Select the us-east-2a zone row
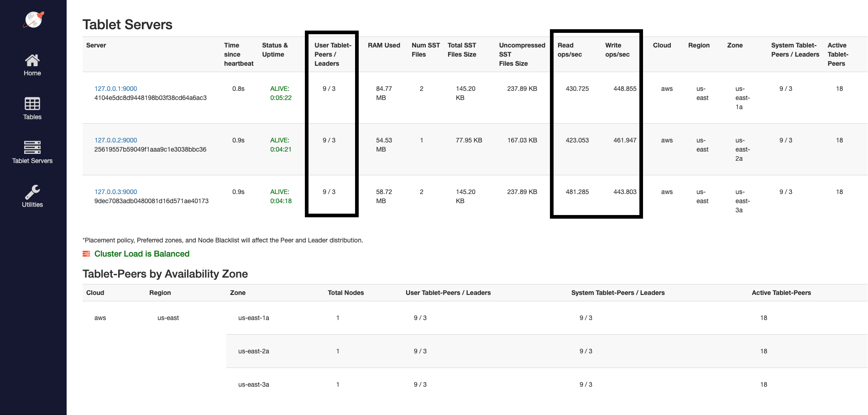This screenshot has height=415, width=868. 254,351
